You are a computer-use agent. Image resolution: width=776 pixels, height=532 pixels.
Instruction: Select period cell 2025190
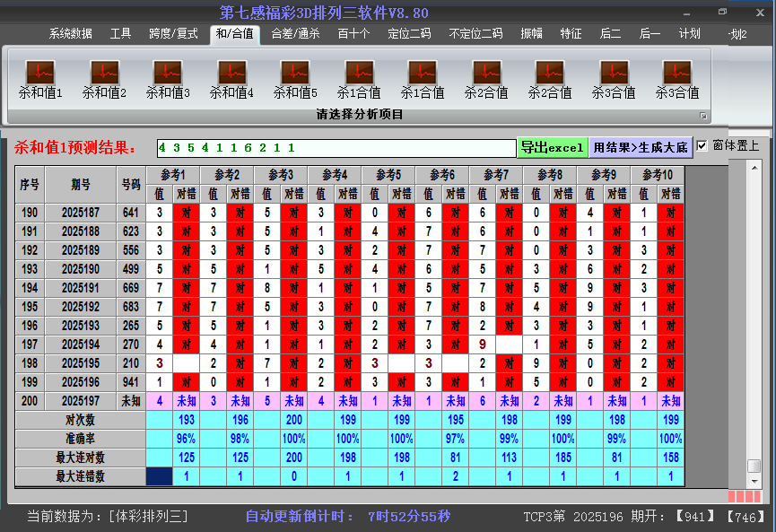81,269
